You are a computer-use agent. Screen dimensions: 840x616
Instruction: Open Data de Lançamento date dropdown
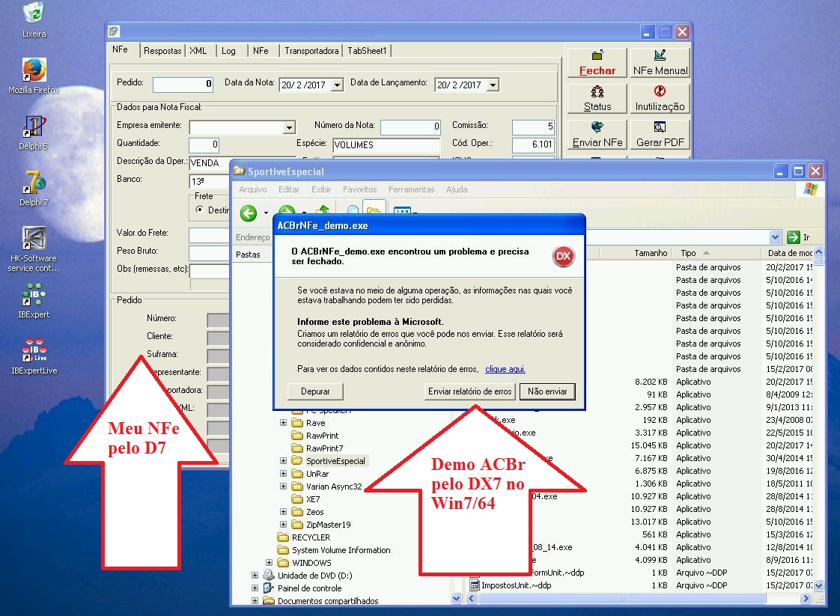click(493, 85)
